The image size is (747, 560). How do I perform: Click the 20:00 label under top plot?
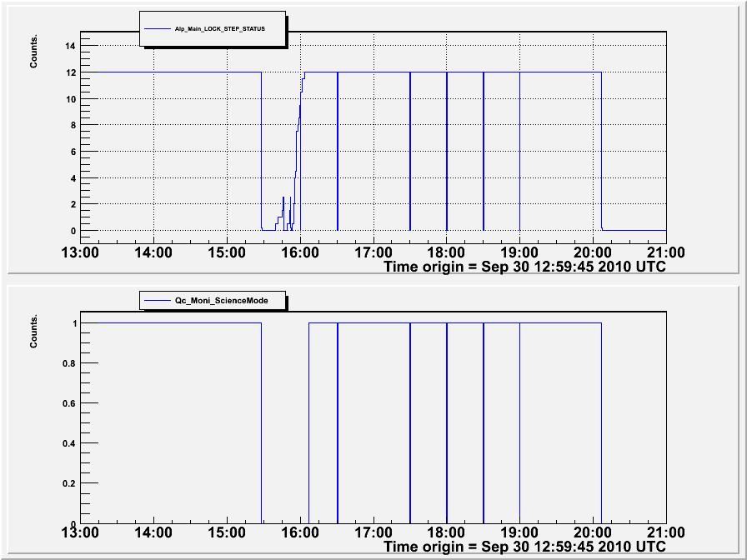coord(593,252)
